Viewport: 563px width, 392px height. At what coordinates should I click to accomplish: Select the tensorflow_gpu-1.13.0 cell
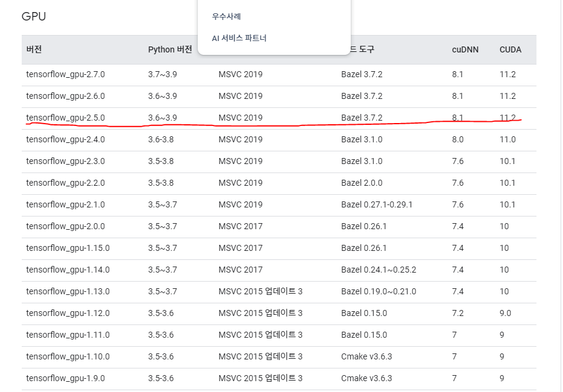click(x=68, y=291)
